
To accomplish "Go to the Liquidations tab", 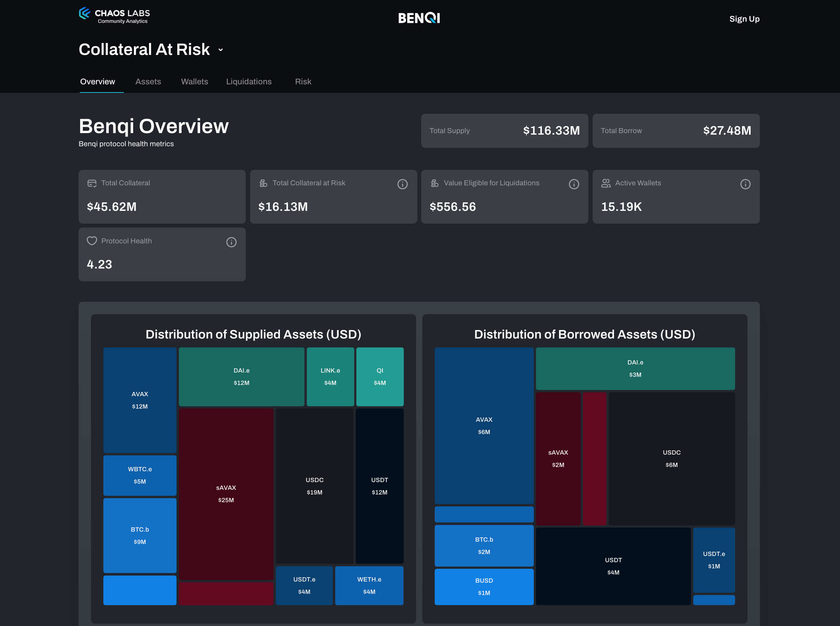I will pyautogui.click(x=249, y=82).
